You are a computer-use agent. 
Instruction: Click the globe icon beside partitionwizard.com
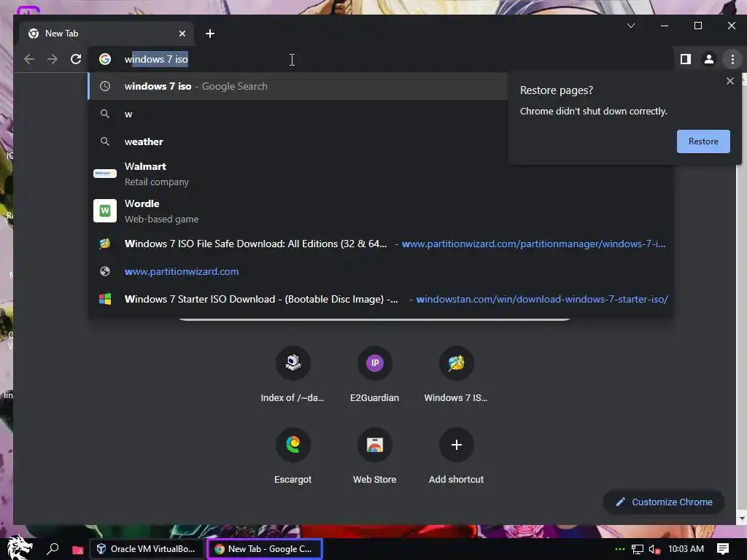(105, 271)
